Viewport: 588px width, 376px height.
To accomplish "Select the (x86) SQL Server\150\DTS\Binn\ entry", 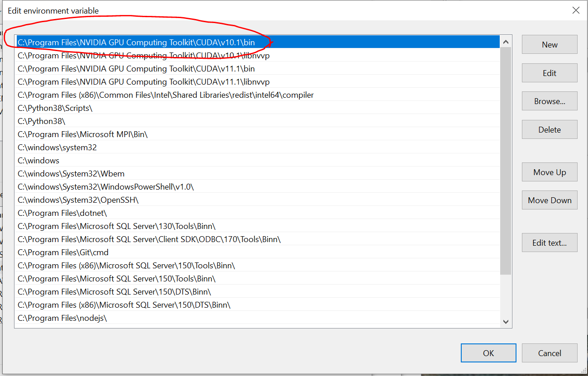I will pyautogui.click(x=258, y=305).
